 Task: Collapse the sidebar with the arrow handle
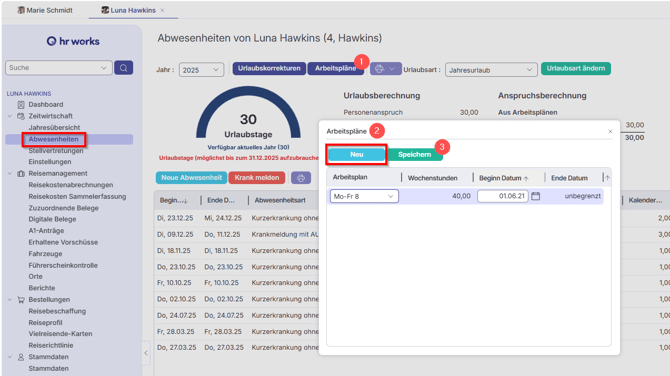click(x=146, y=353)
